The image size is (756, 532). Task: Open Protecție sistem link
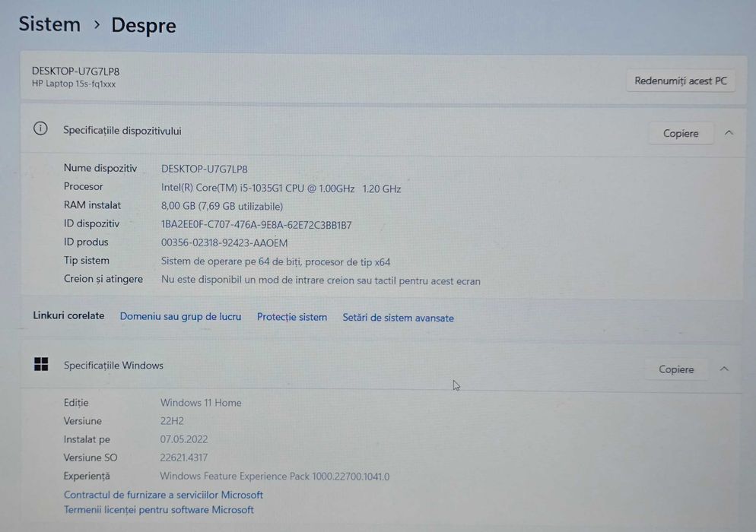tap(292, 317)
